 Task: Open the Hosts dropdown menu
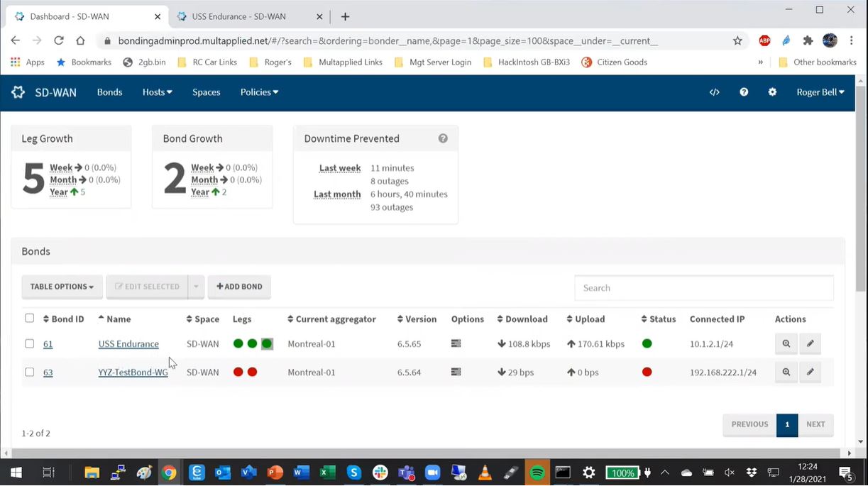156,92
